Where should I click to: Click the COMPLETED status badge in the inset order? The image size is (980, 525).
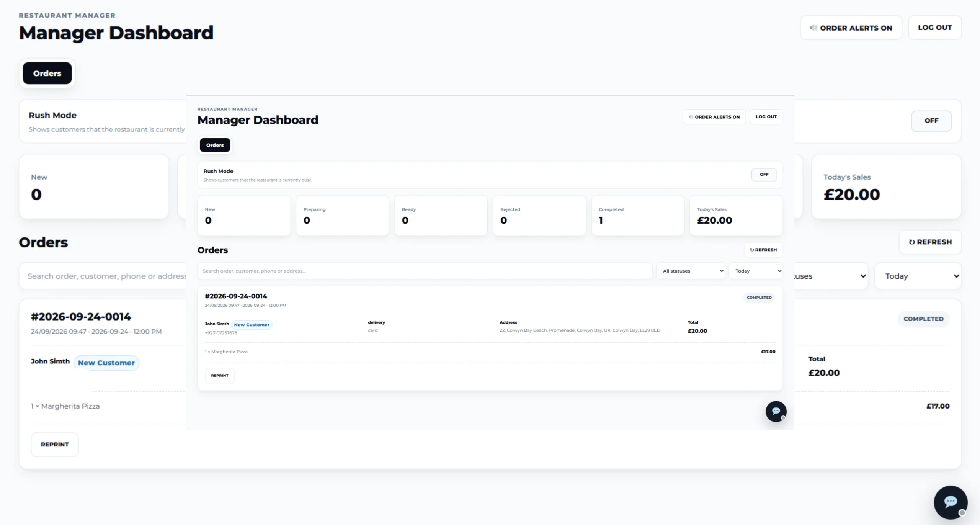[x=759, y=298]
